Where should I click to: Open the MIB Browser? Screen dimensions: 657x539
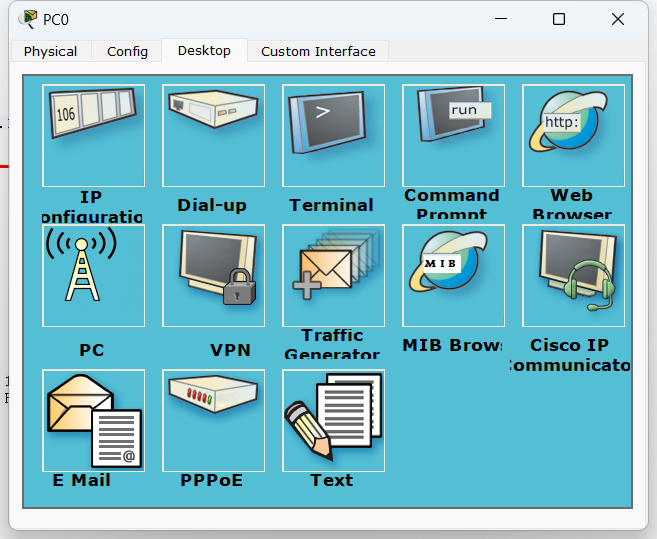pyautogui.click(x=453, y=276)
